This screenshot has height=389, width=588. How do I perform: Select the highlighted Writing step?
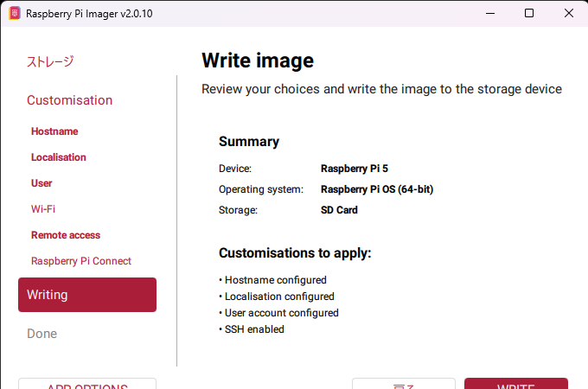pyautogui.click(x=87, y=295)
